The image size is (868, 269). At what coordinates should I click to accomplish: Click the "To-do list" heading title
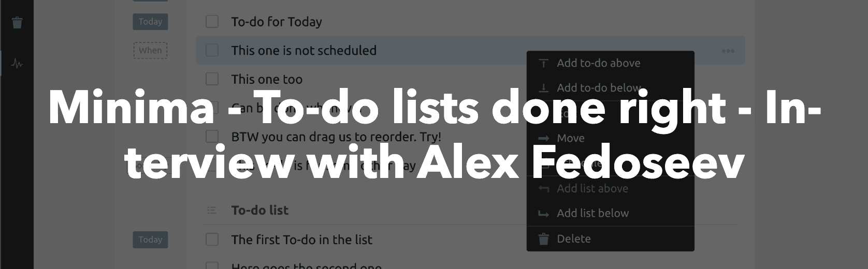(x=259, y=210)
